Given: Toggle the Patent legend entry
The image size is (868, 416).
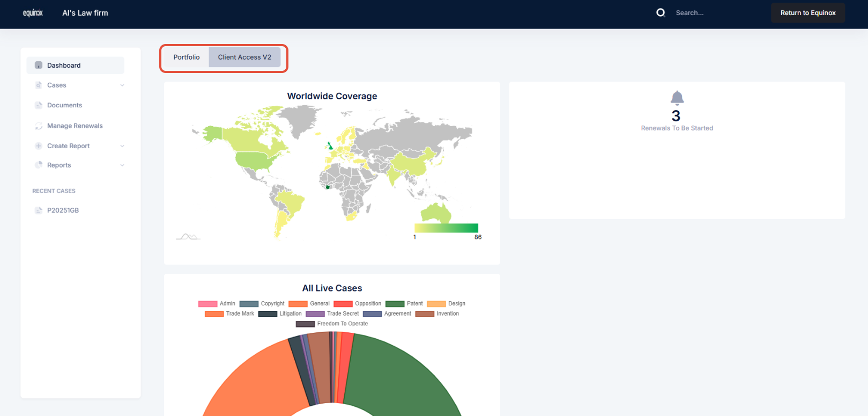Looking at the screenshot, I should [404, 304].
